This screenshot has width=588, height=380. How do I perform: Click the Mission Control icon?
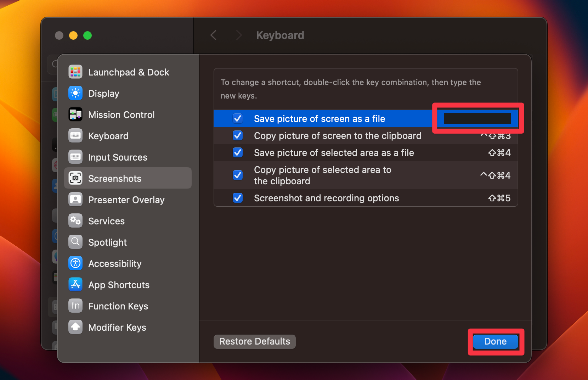pyautogui.click(x=75, y=114)
